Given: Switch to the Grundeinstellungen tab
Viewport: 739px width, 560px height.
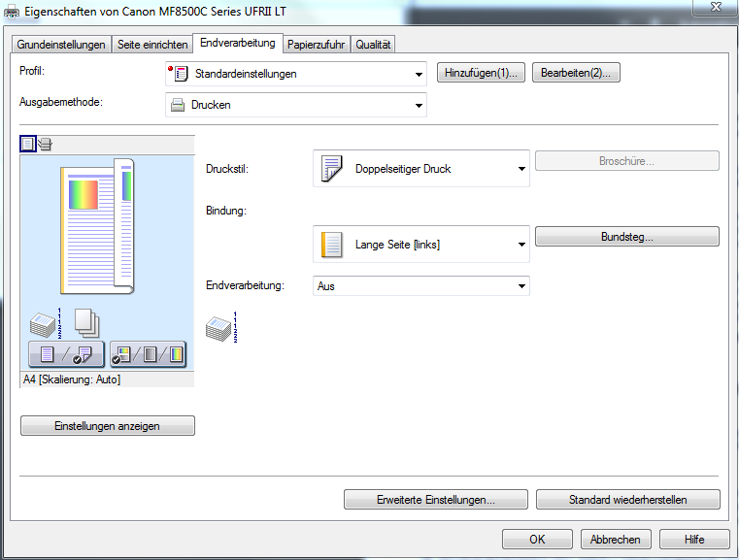Looking at the screenshot, I should coord(61,45).
